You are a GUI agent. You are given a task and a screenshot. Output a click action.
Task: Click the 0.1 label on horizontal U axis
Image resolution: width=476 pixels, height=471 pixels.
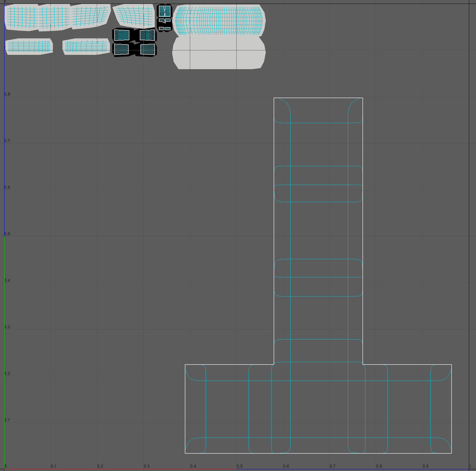53,466
